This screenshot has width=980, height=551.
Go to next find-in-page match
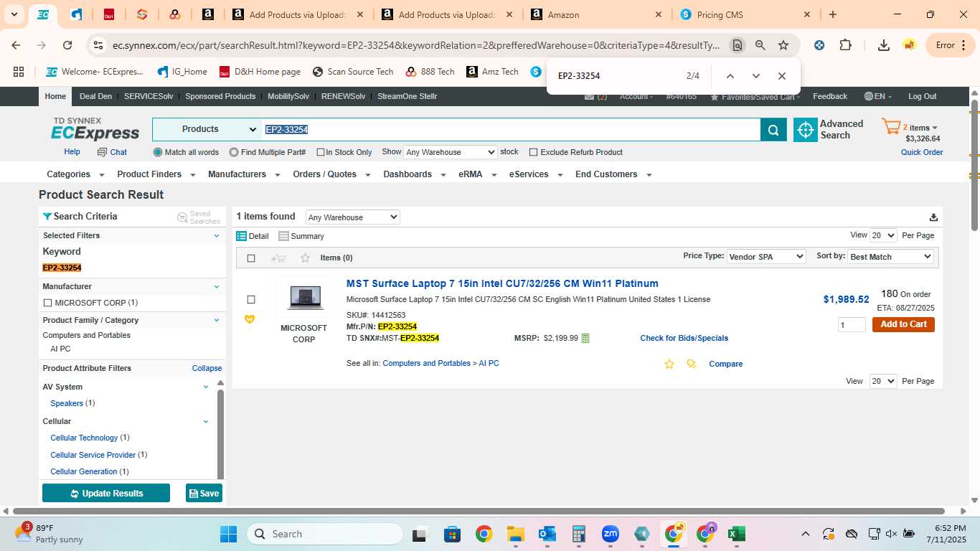[755, 76]
